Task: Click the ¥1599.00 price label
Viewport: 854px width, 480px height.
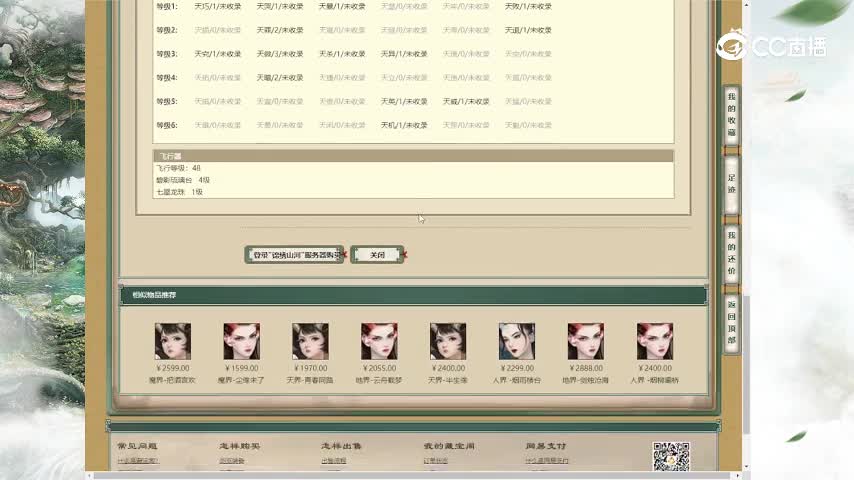Action: pyautogui.click(x=241, y=368)
